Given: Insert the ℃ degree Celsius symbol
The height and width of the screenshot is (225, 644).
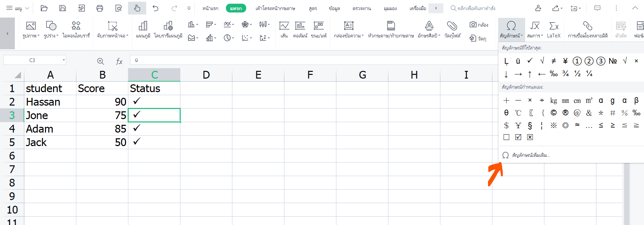Looking at the screenshot, I should [518, 113].
